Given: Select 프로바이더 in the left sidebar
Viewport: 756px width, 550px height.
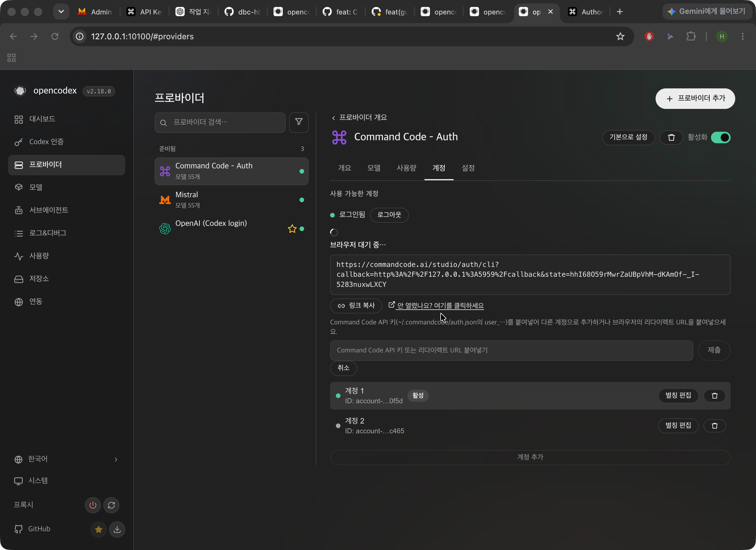Looking at the screenshot, I should 67,165.
